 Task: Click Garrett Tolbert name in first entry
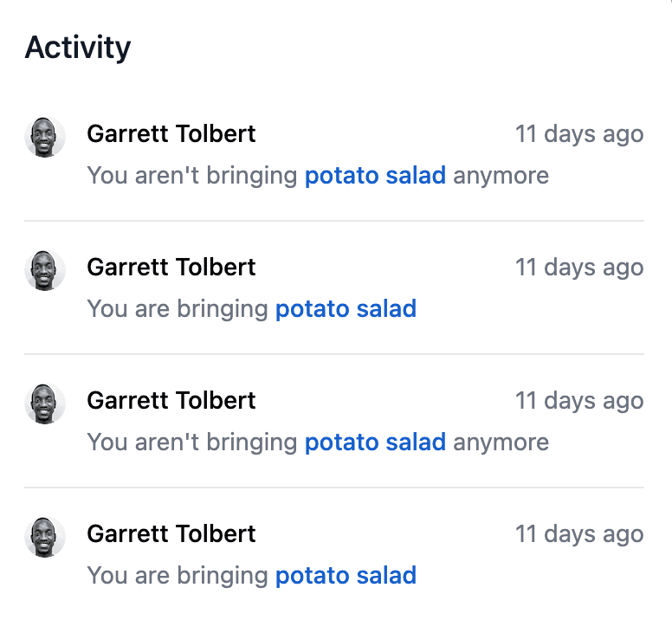click(171, 133)
